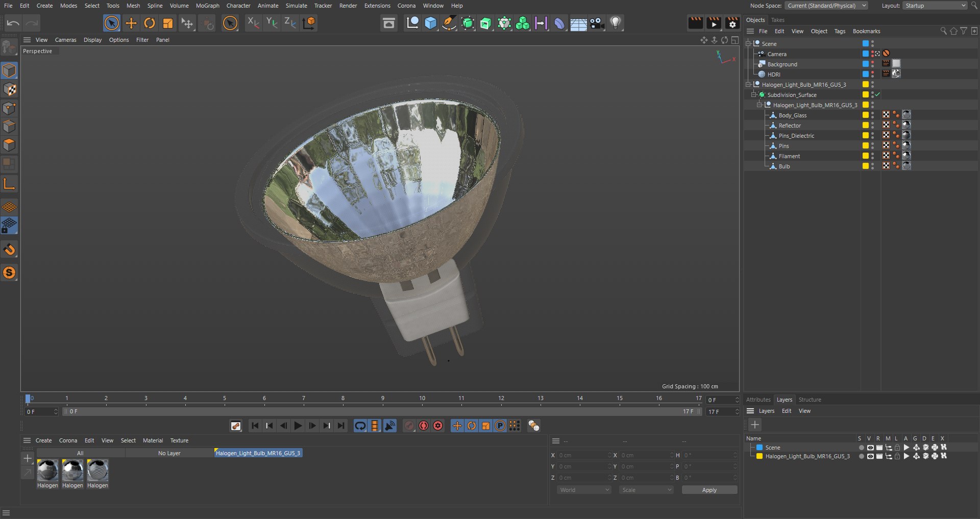Collapse the Subdivision_Surface tree node
980x519 pixels.
[x=753, y=95]
